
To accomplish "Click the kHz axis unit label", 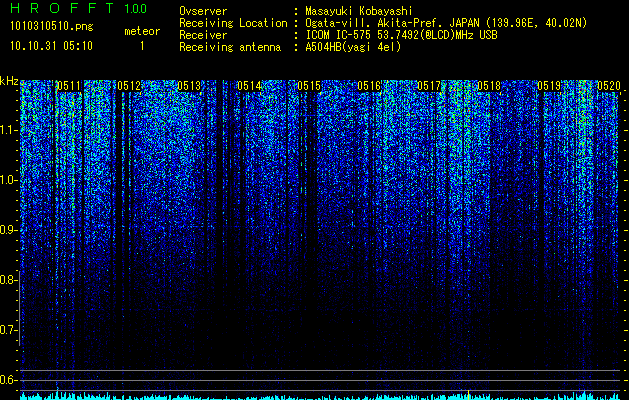I will tap(9, 81).
